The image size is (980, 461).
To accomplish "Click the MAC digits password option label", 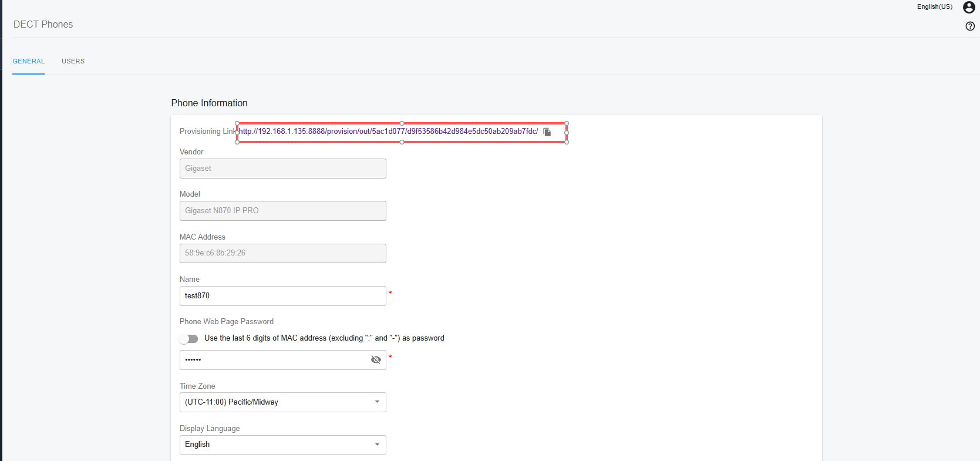I will (324, 338).
